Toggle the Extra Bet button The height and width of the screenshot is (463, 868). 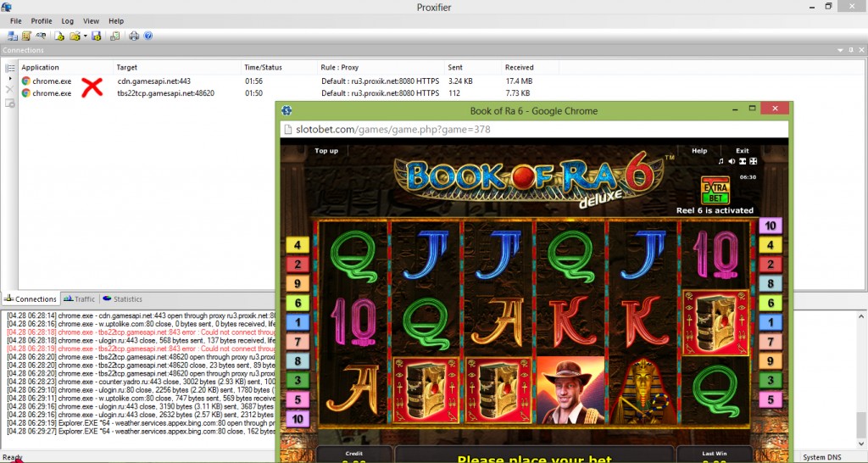pos(715,191)
